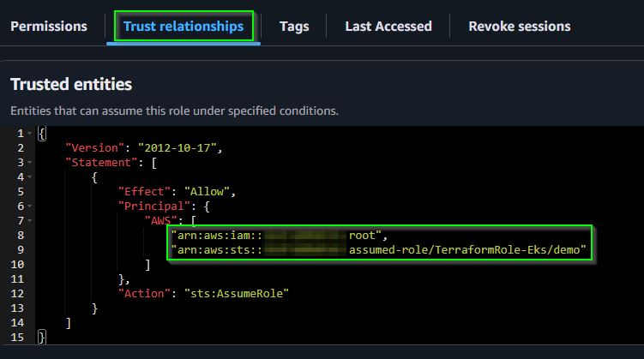Click the "2012-10-17" version value
This screenshot has height=359, width=644.
click(x=177, y=148)
